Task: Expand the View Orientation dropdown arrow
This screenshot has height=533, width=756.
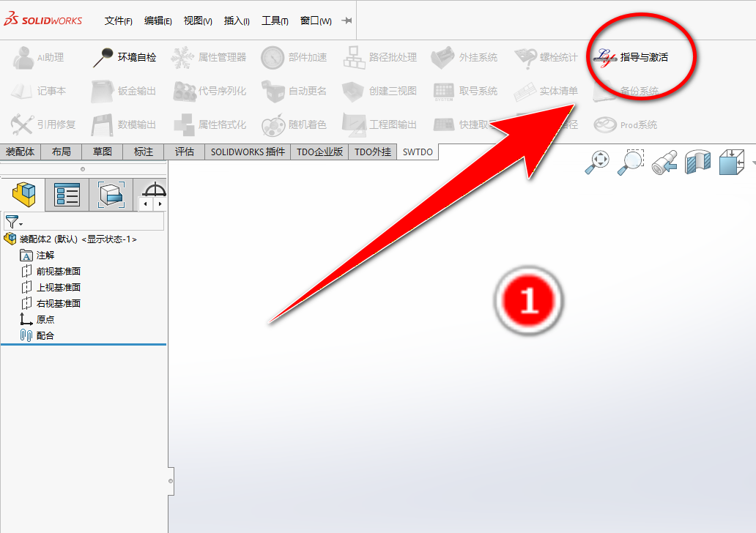Action: pos(753,162)
